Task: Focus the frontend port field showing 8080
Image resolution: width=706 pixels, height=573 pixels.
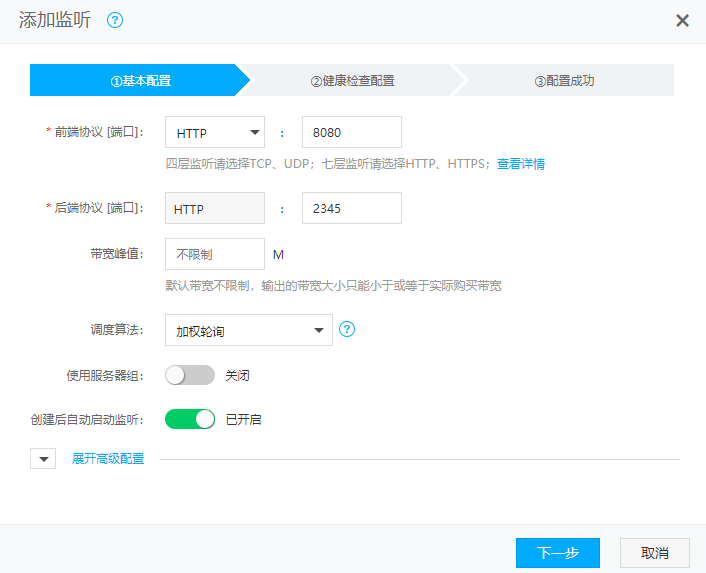Action: pos(351,132)
